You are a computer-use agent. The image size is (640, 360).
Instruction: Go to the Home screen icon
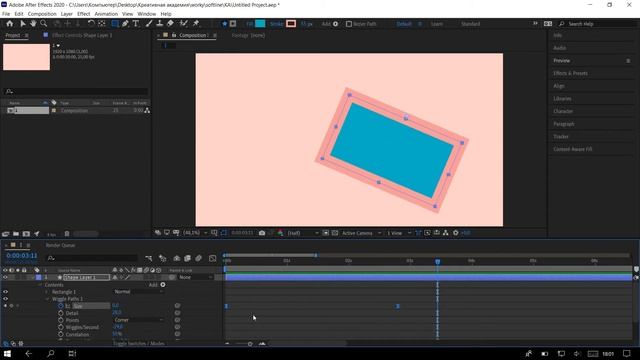(9, 24)
